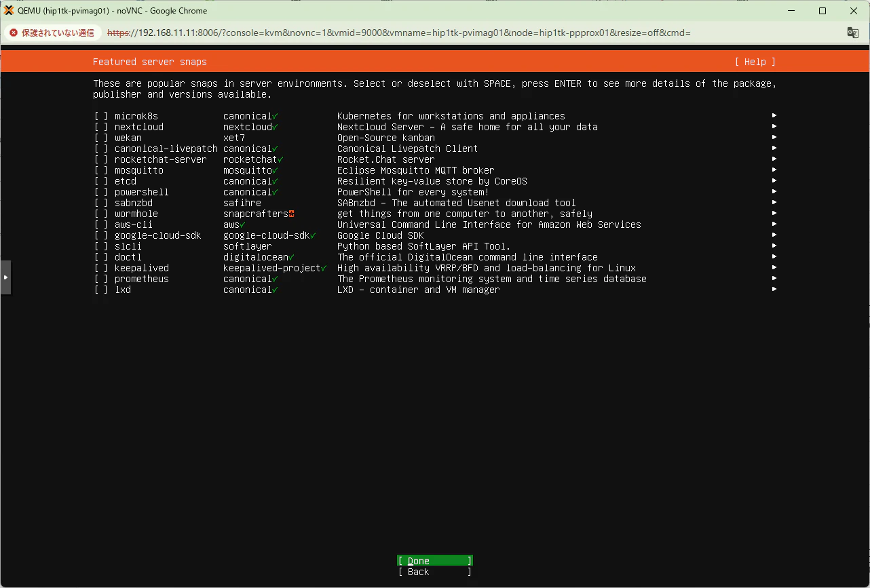Select the etcd snap checkbox
The image size is (870, 588).
pos(101,181)
